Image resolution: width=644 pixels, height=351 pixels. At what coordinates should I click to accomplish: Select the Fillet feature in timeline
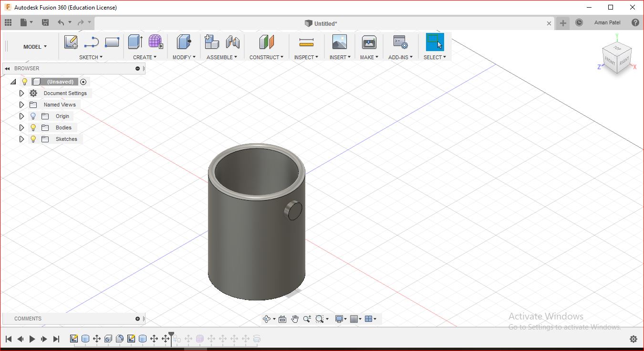click(120, 339)
